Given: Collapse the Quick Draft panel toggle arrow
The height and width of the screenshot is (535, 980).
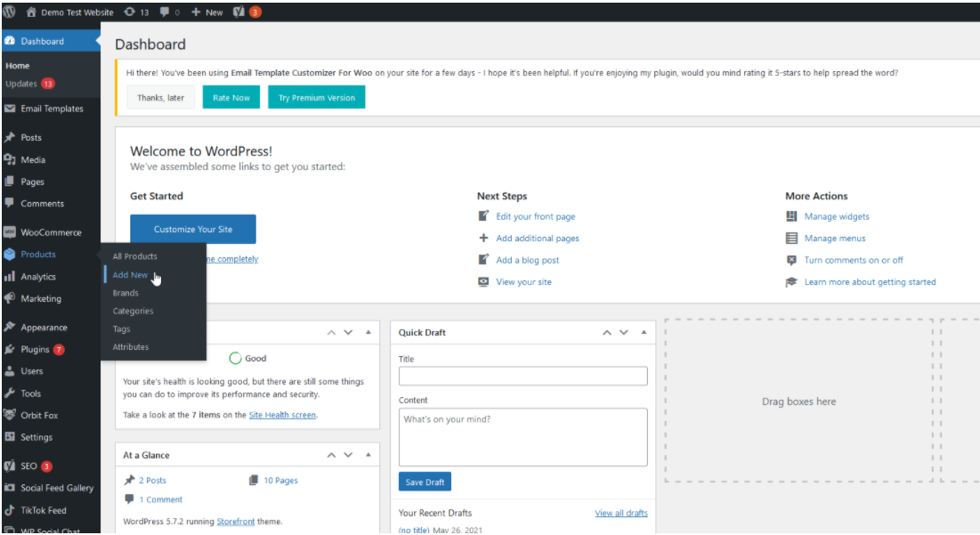Looking at the screenshot, I should point(643,332).
